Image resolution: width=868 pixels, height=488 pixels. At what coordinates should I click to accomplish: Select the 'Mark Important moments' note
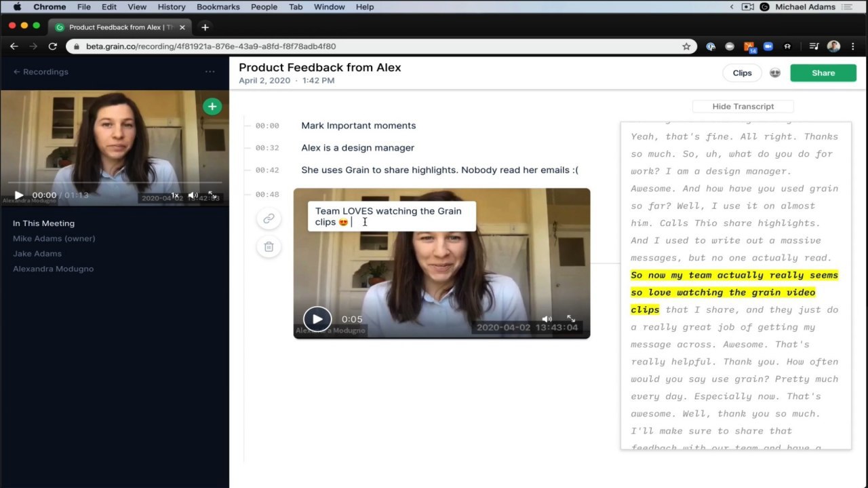359,126
